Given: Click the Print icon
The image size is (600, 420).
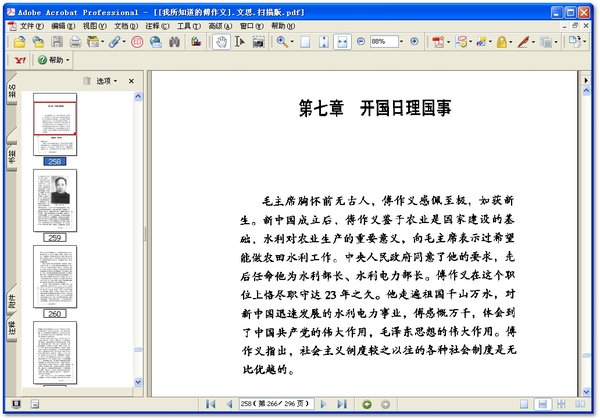Looking at the screenshot, I should click(x=75, y=42).
